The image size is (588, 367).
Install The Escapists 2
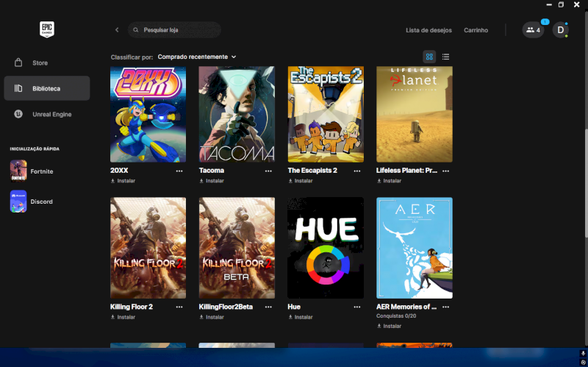[301, 180]
